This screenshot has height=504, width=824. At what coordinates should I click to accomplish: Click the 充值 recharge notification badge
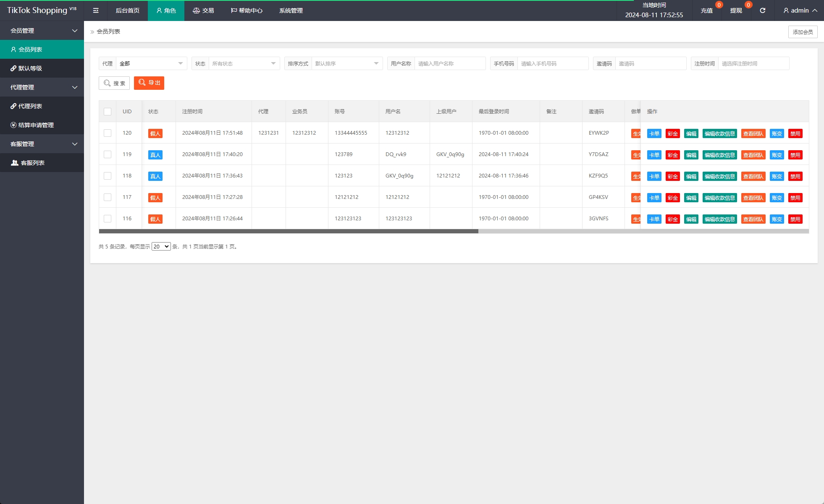[719, 5]
